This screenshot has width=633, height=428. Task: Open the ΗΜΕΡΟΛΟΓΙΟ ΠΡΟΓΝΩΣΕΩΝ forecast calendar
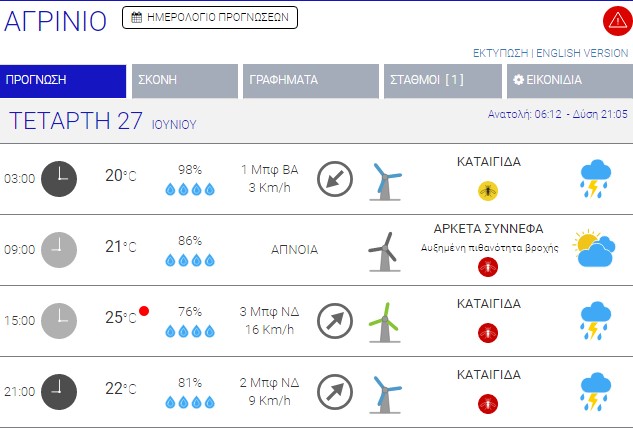coord(210,17)
